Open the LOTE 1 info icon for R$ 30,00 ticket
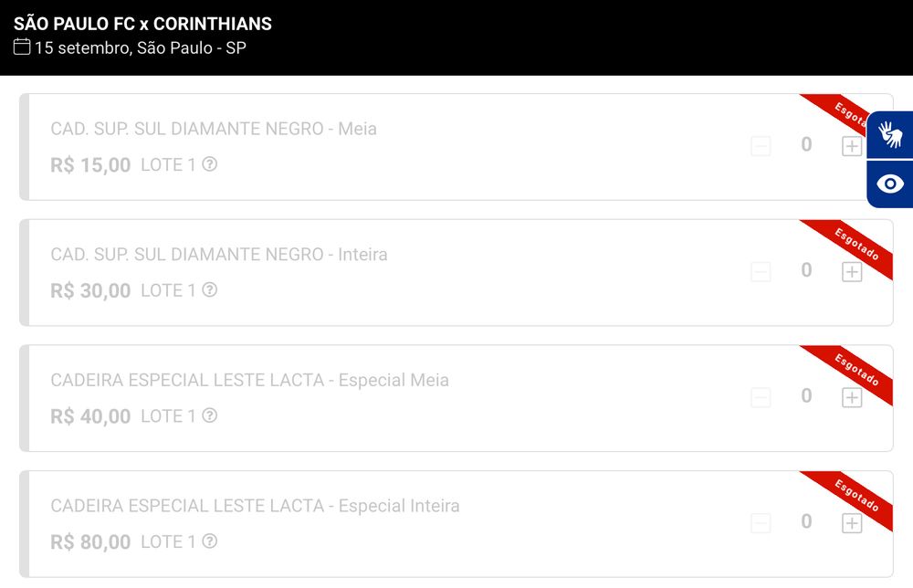This screenshot has height=588, width=913. click(x=210, y=290)
